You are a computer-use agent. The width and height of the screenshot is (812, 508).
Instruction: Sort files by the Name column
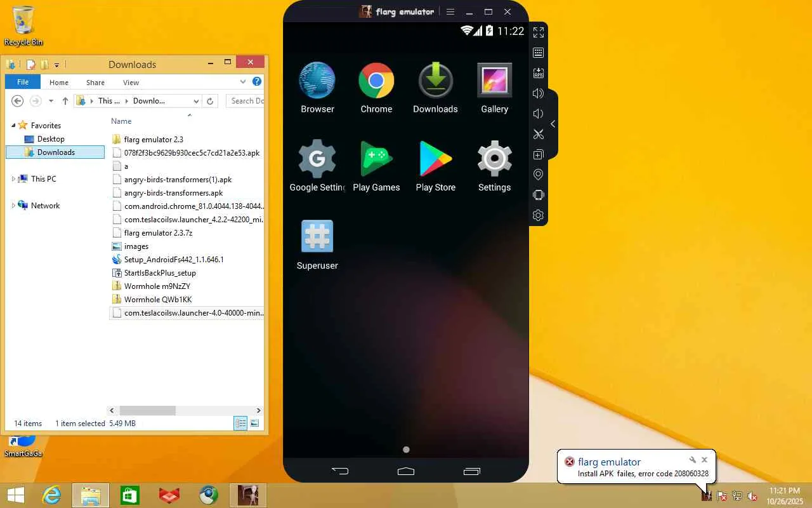click(121, 121)
